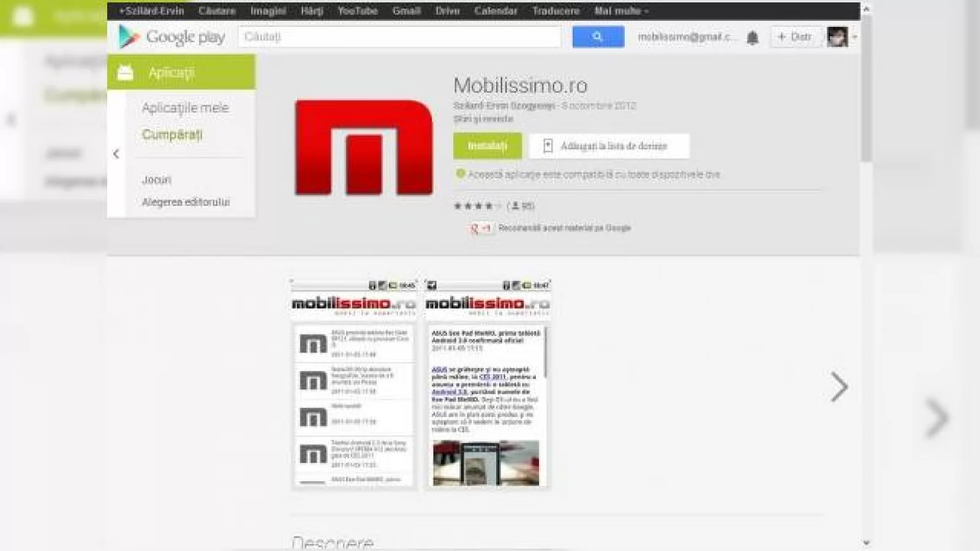This screenshot has width=980, height=551.
Task: Click the Mobilissimo.ro app title
Action: 520,85
